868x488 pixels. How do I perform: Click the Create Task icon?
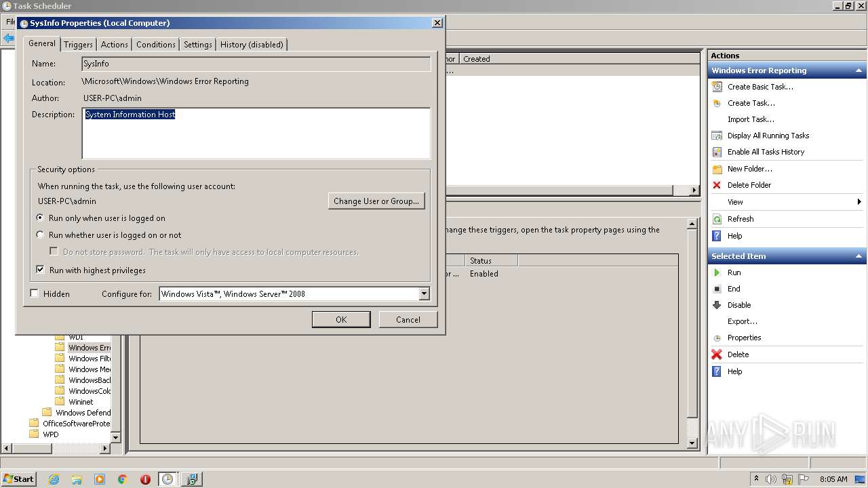717,103
